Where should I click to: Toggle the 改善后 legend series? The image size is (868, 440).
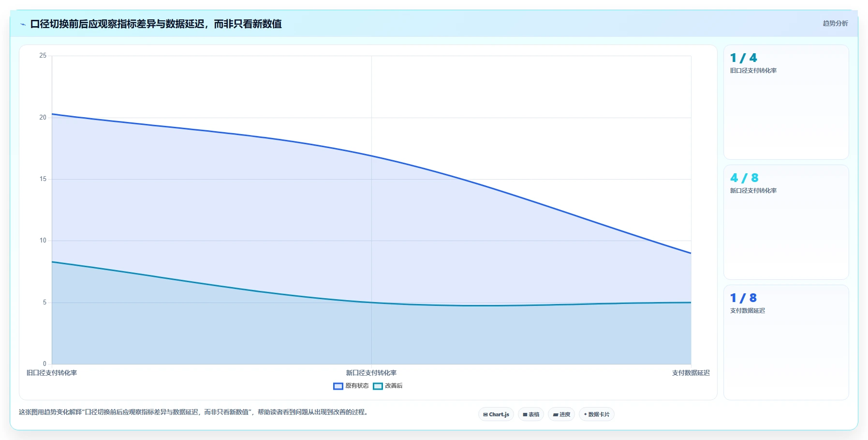click(388, 386)
